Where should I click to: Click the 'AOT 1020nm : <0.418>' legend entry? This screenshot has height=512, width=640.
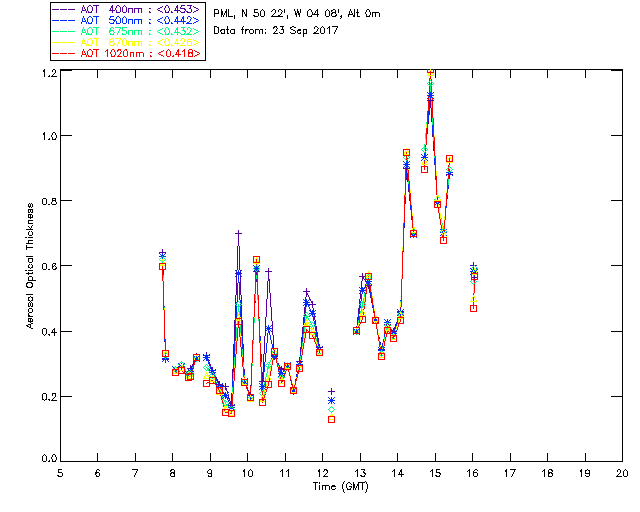(x=126, y=53)
